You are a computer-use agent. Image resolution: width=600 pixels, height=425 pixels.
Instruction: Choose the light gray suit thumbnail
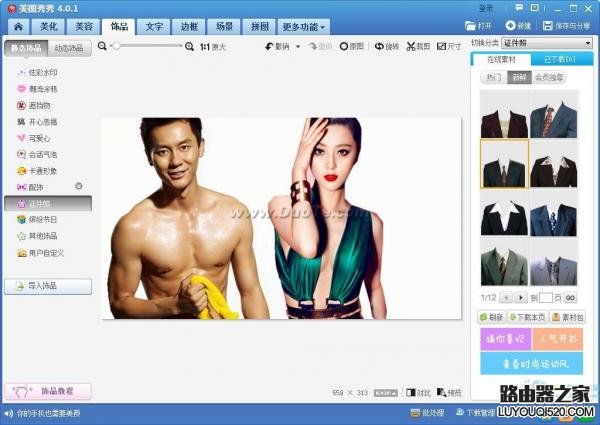pos(554,262)
